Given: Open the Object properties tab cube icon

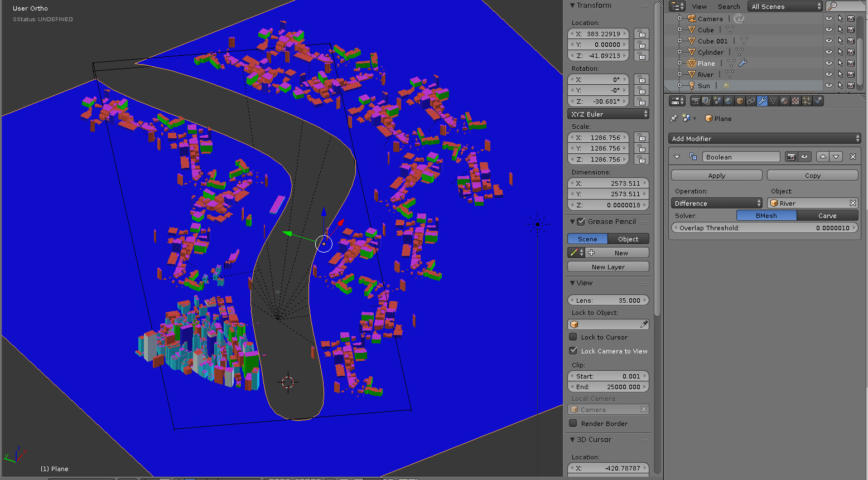Looking at the screenshot, I should (x=740, y=101).
